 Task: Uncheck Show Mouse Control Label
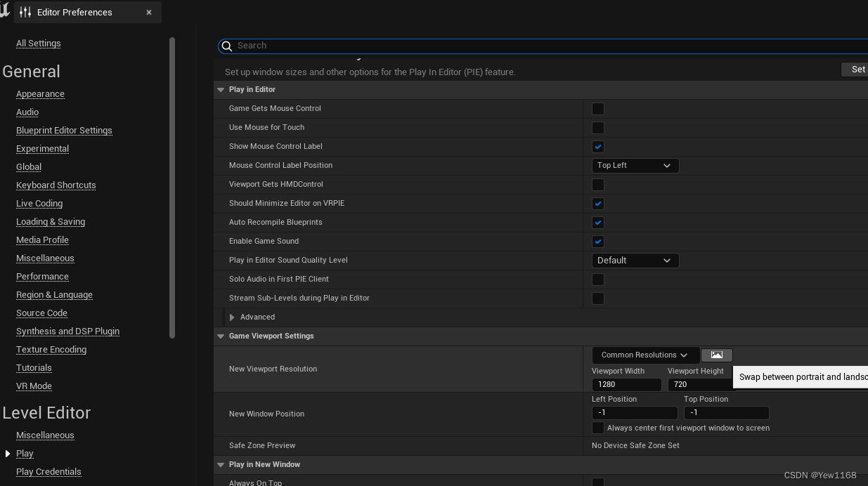pos(598,147)
